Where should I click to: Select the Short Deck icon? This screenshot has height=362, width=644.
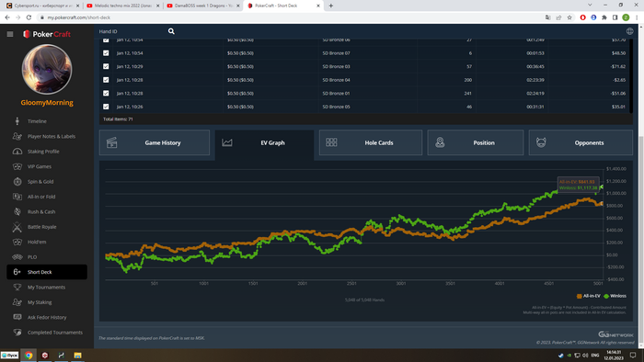point(17,272)
